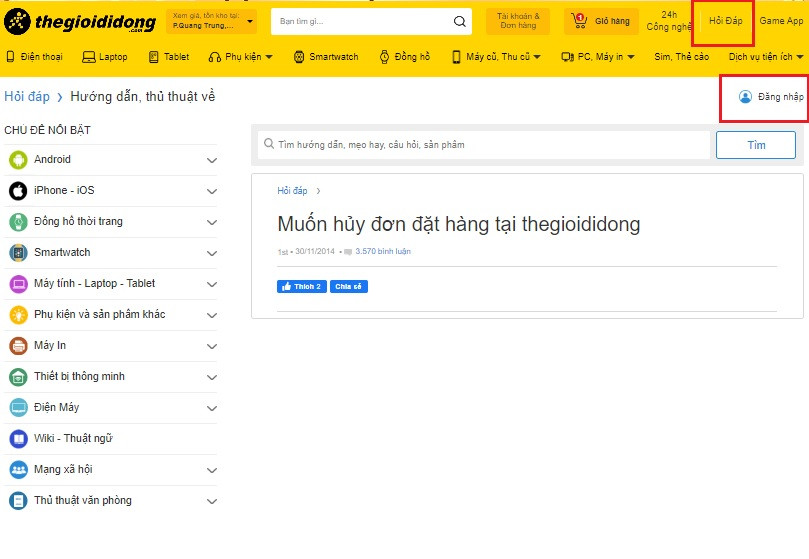
Task: Open the shopping cart icon
Action: tap(579, 21)
